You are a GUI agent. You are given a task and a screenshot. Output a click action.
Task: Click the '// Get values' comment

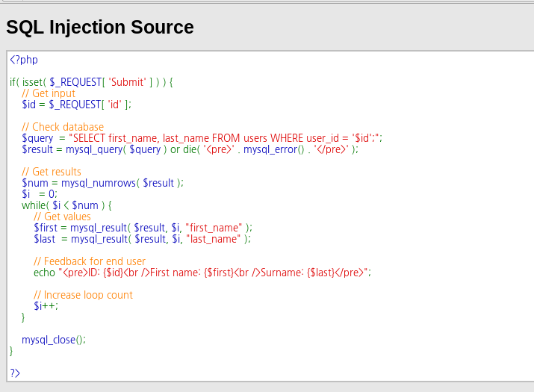(x=62, y=217)
